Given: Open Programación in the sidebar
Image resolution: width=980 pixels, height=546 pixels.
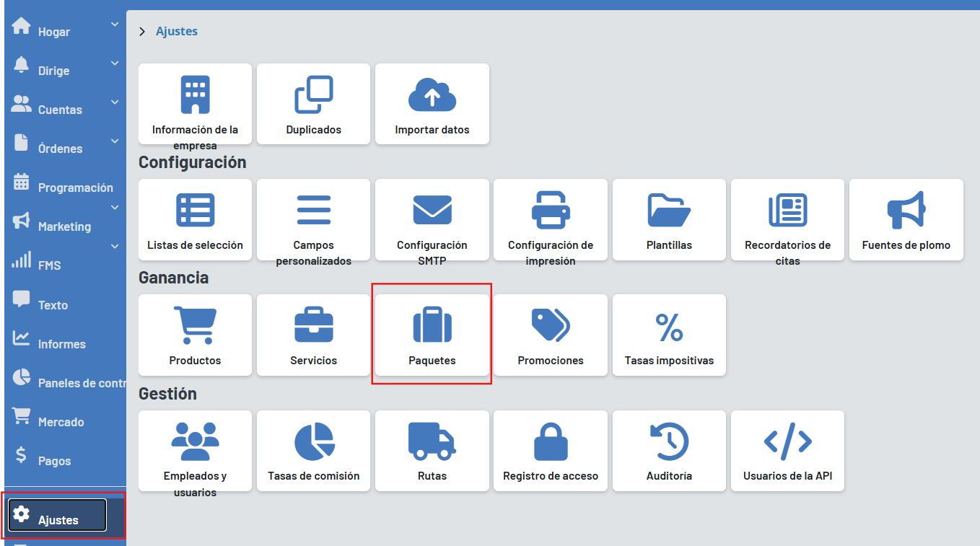Looking at the screenshot, I should click(76, 188).
